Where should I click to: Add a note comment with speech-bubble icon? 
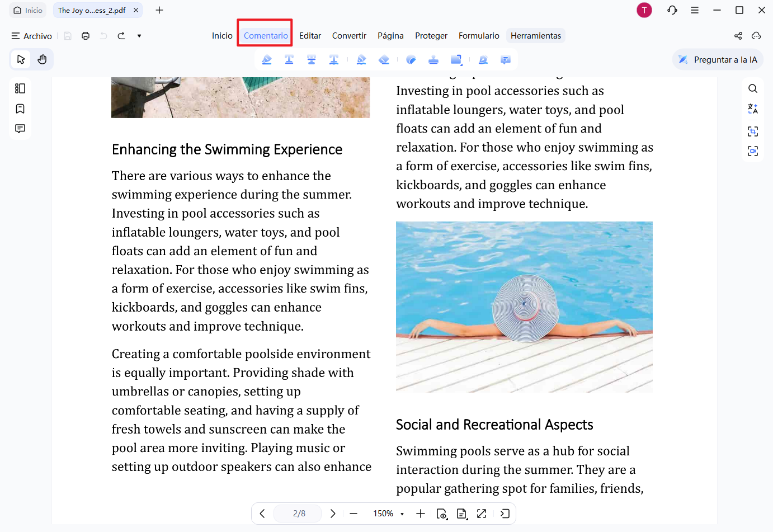[506, 60]
